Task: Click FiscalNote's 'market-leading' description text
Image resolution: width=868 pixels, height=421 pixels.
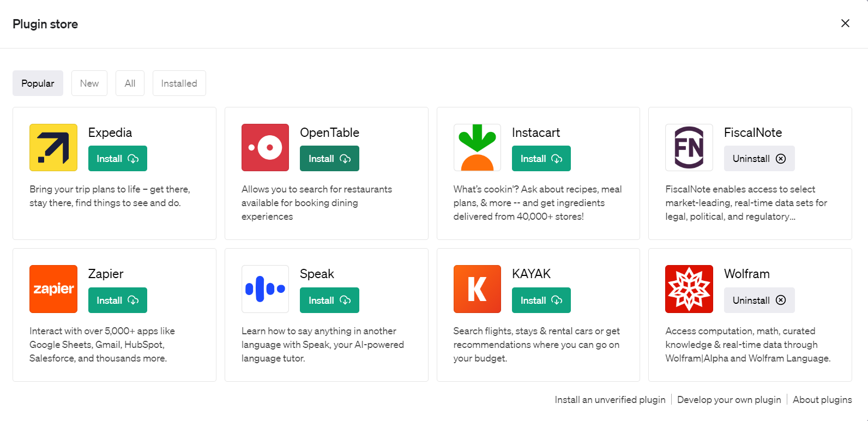Action: [x=746, y=203]
